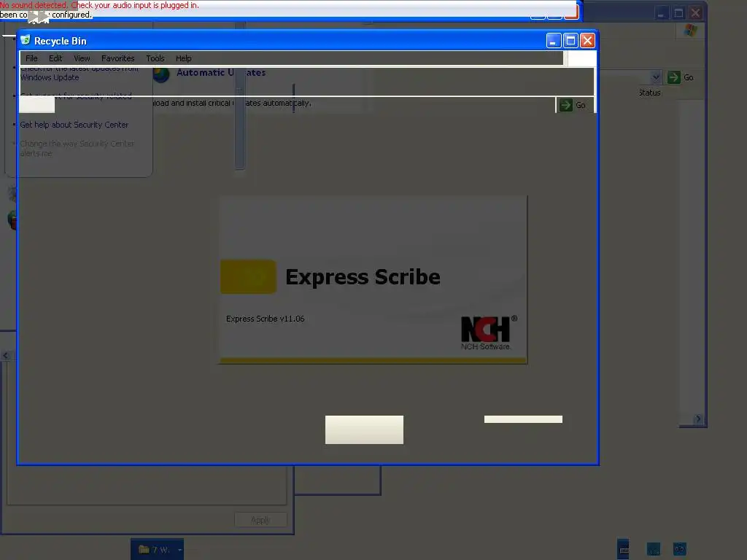Click the Express Scribe v11.06 version text
The image size is (747, 560).
coord(265,319)
